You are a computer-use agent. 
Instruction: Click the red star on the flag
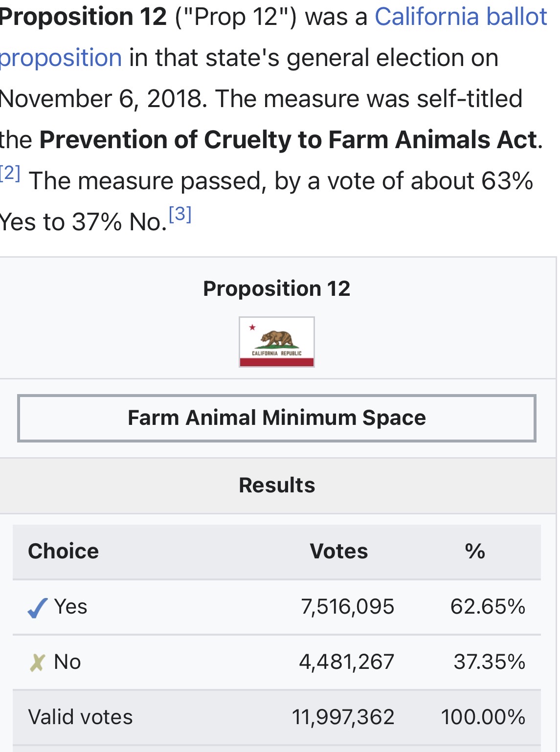click(252, 327)
